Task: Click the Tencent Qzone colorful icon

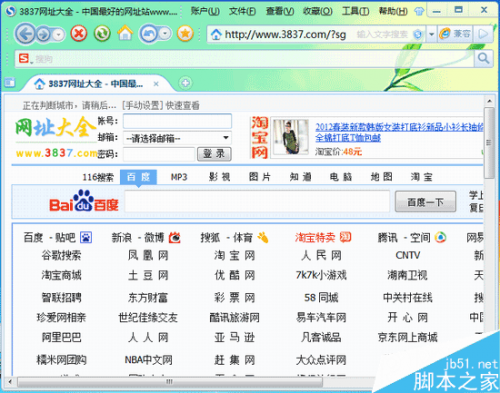Action: (441, 237)
